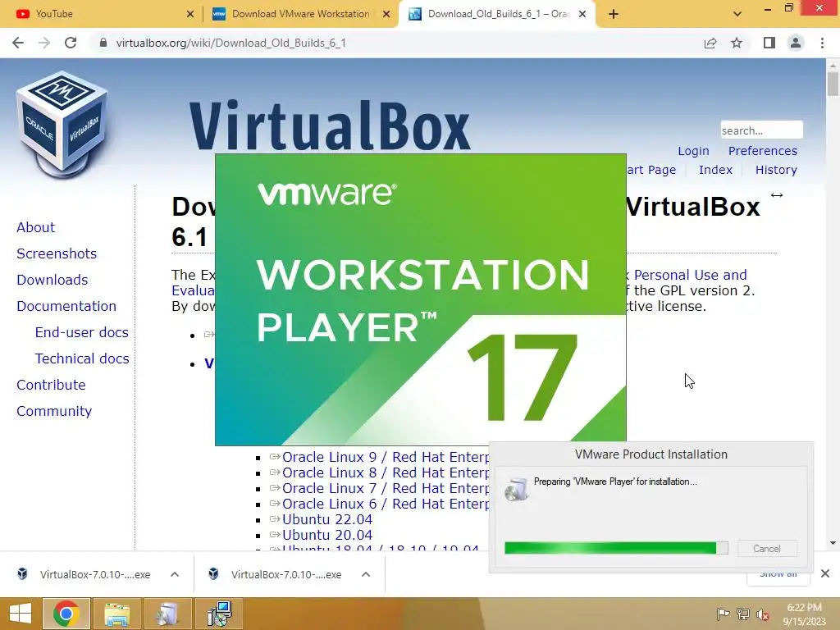
Task: Click the VMware Workstation Player 17 splash
Action: [x=421, y=299]
